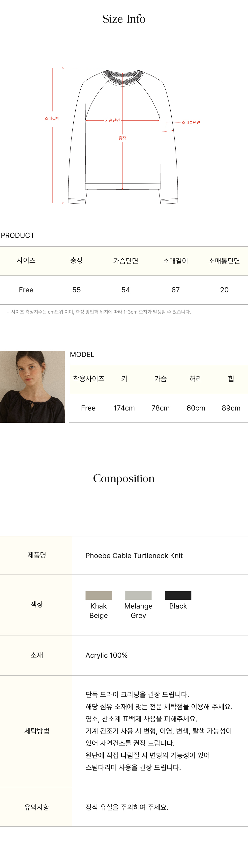Image resolution: width=248 pixels, height=868 pixels.
Task: Click the 가슴단면 label on diagram
Action: tap(112, 120)
